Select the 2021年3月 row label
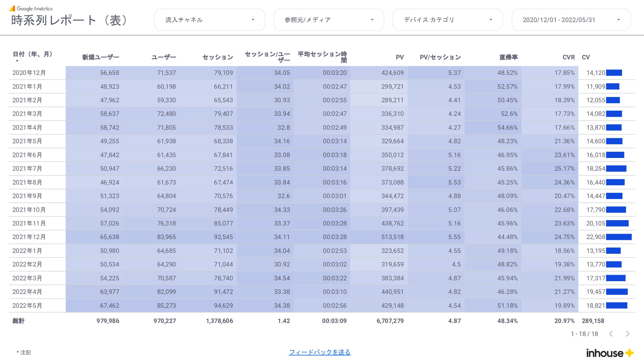The height and width of the screenshot is (362, 644). click(27, 114)
